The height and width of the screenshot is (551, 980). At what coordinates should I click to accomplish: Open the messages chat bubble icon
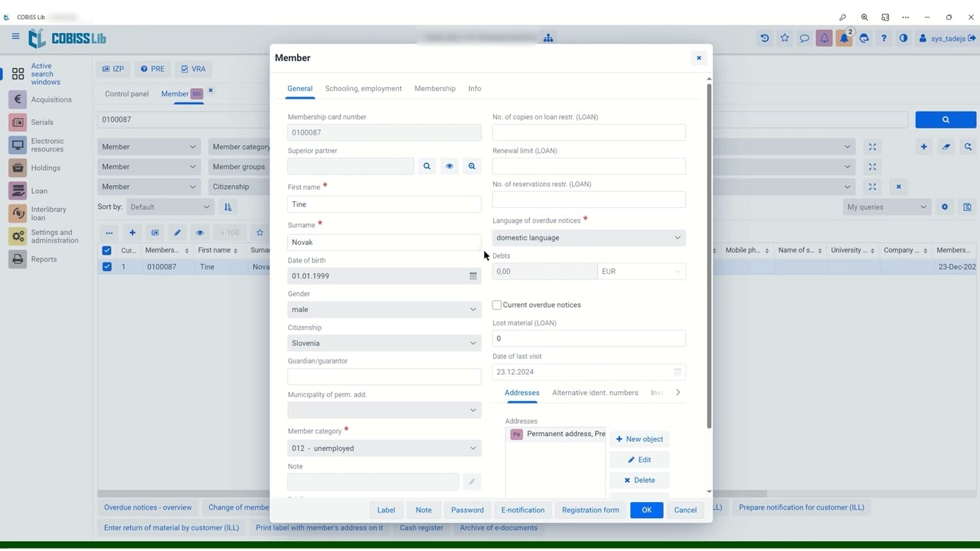pos(804,38)
